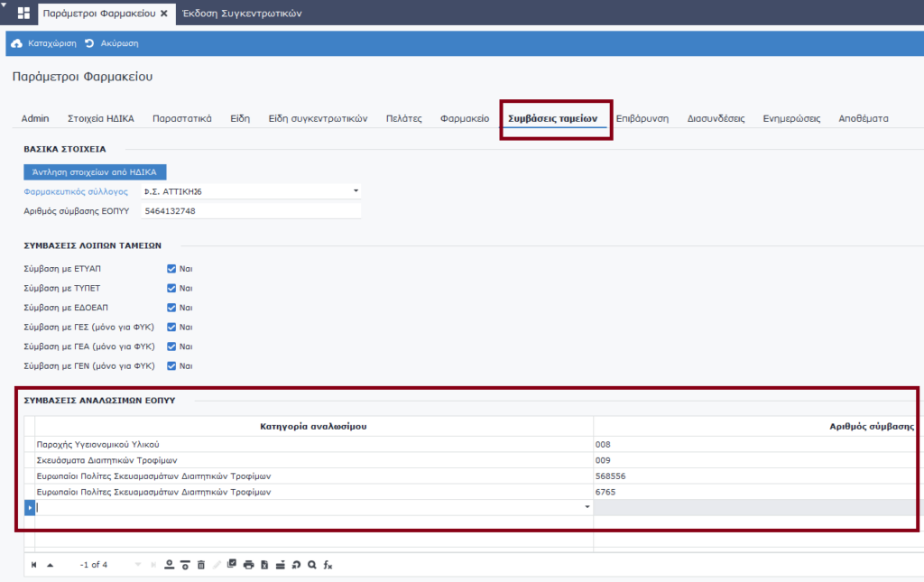
Task: Click the Αριθμός σύμβασης ΕΟΠΥΥ input field
Action: 250,211
